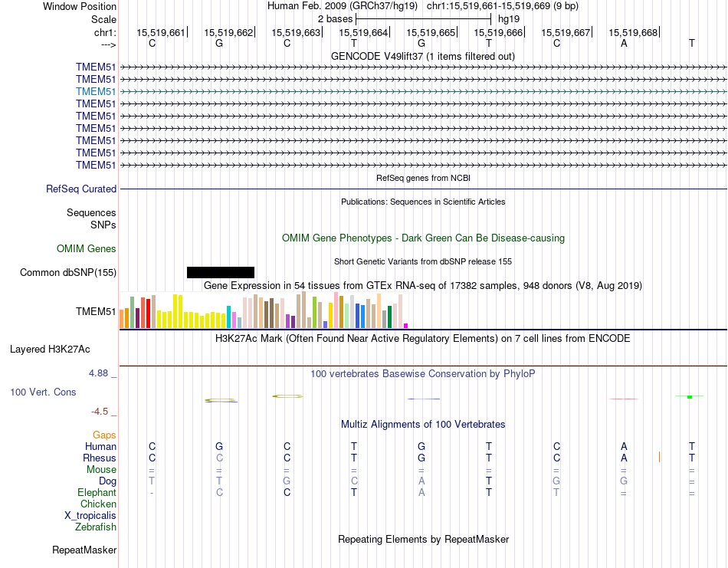The width and height of the screenshot is (728, 568).
Task: Click the '2 bases' scale bar
Action: click(423, 19)
